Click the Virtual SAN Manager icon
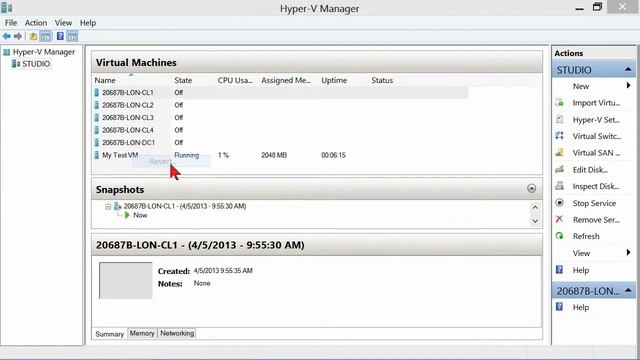640x360 pixels. point(560,153)
